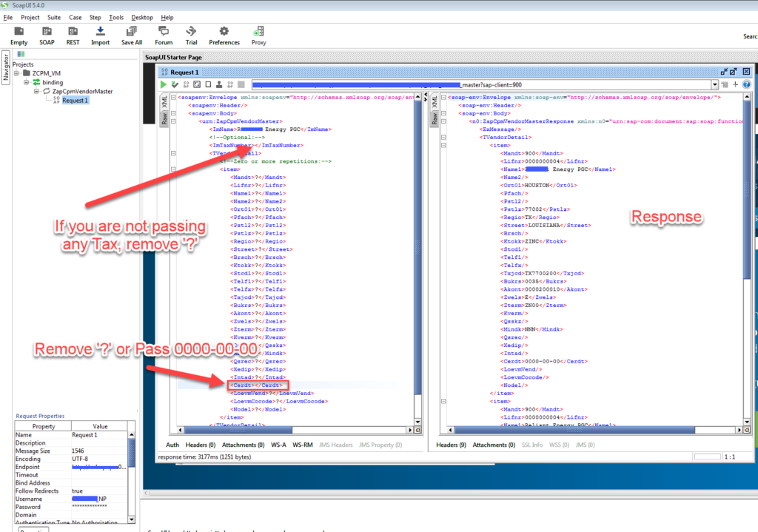Click the clone request stamp icon

click(219, 84)
